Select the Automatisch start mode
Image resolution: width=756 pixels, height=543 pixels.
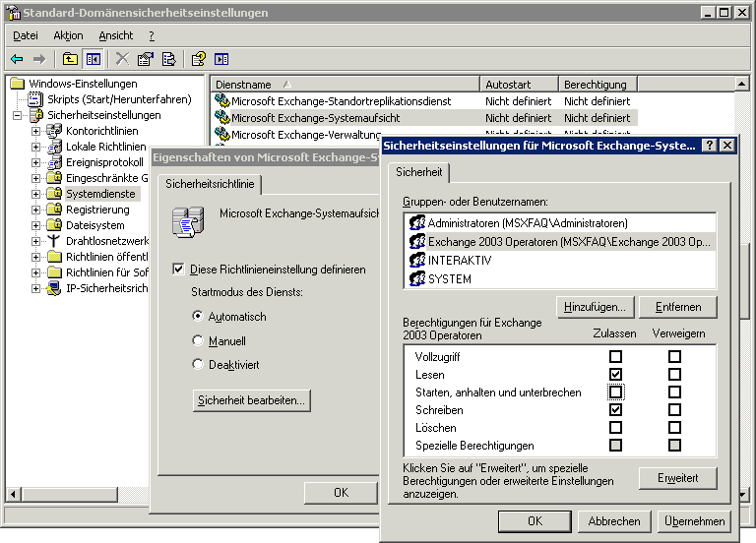click(197, 316)
